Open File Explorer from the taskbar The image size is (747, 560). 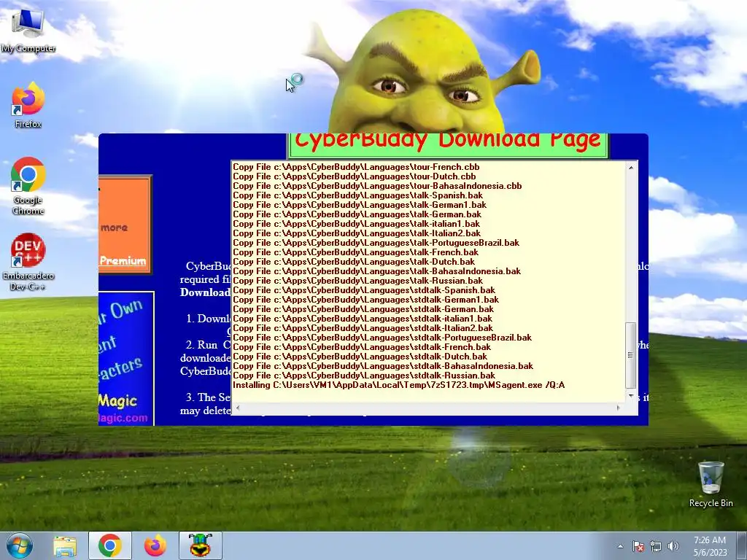point(65,545)
